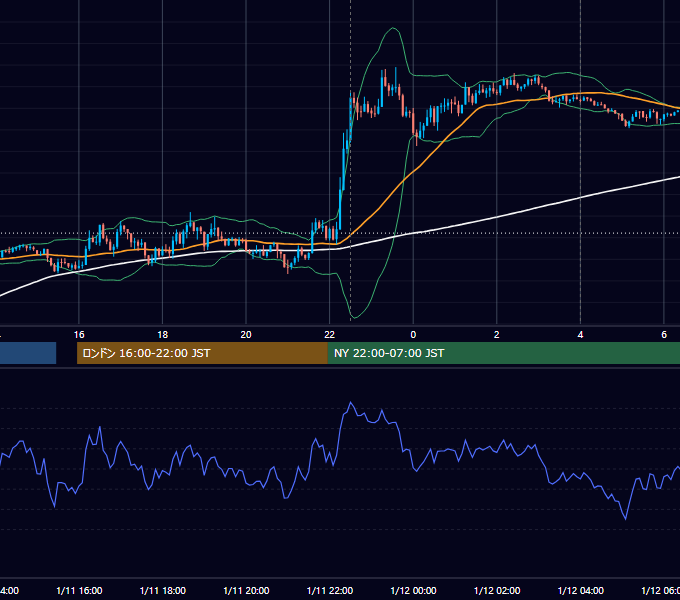Select the ロンドン 16:00-22:00 JST session bar

[x=202, y=353]
